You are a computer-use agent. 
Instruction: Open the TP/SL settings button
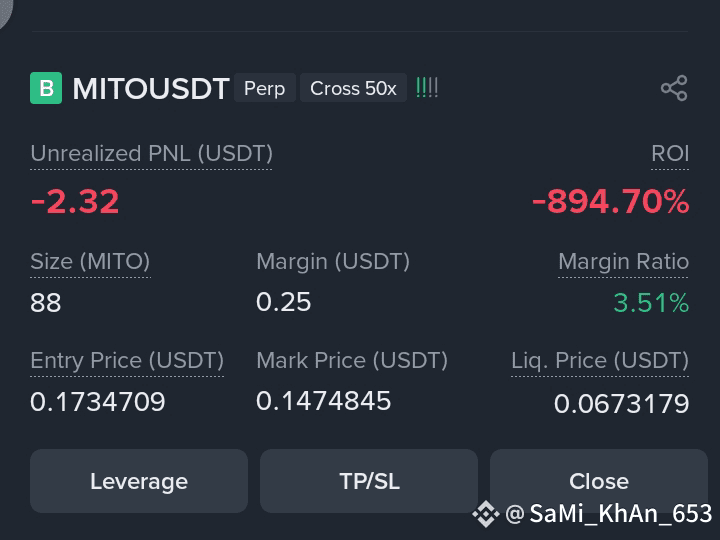[369, 481]
